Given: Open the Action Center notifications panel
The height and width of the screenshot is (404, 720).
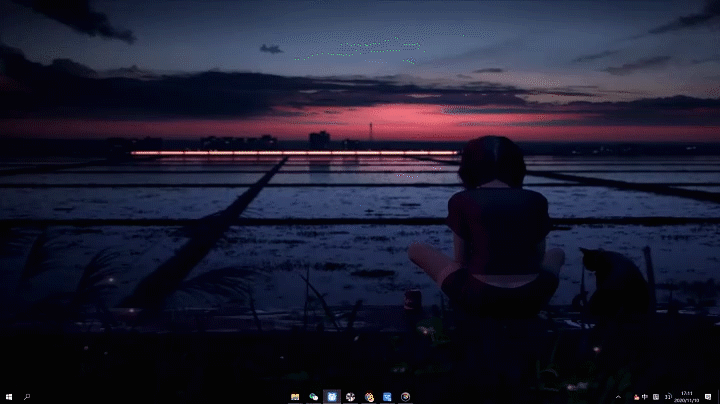Looking at the screenshot, I should pyautogui.click(x=708, y=396).
